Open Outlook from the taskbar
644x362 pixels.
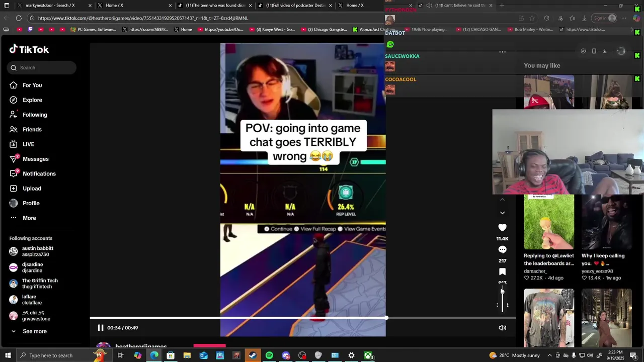[203, 355]
